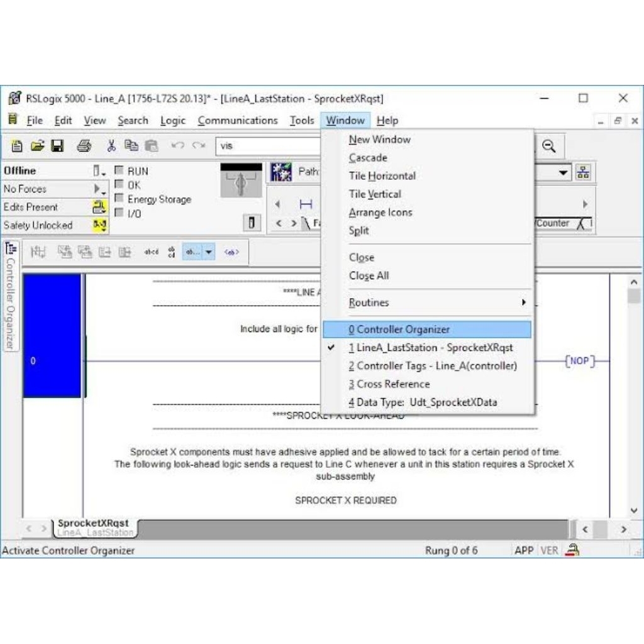Click the search field containing vis
The height and width of the screenshot is (644, 644).
coord(268,146)
